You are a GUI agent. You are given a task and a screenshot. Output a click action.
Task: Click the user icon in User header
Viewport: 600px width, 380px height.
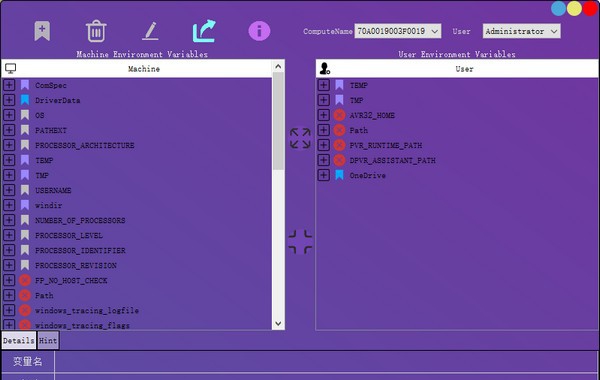click(325, 68)
